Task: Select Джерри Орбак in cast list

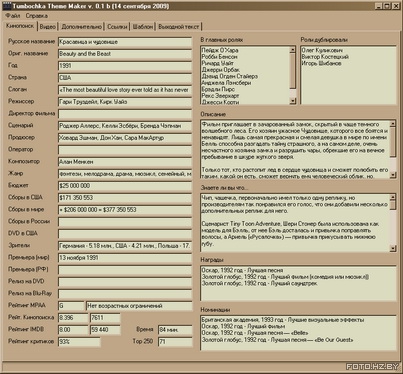Action: (x=221, y=70)
